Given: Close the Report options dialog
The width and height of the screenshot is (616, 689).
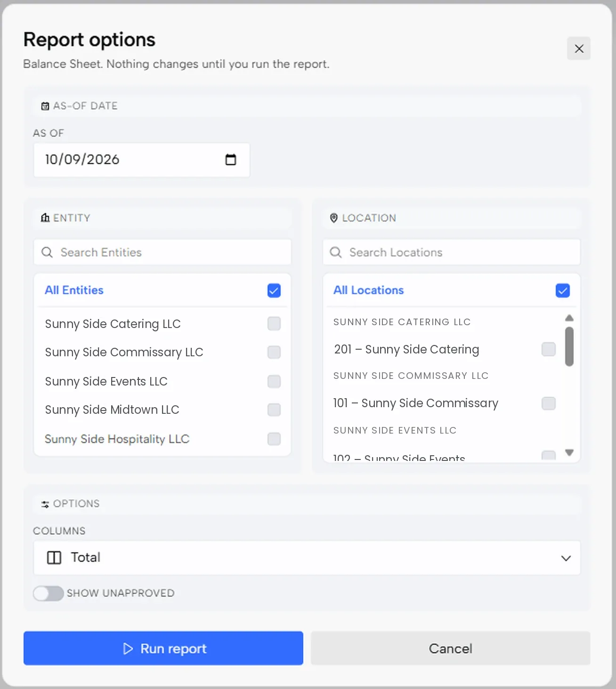Looking at the screenshot, I should tap(579, 49).
